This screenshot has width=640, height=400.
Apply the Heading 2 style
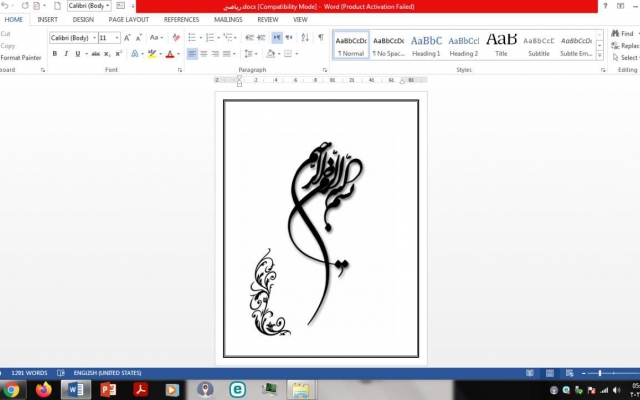coord(464,45)
